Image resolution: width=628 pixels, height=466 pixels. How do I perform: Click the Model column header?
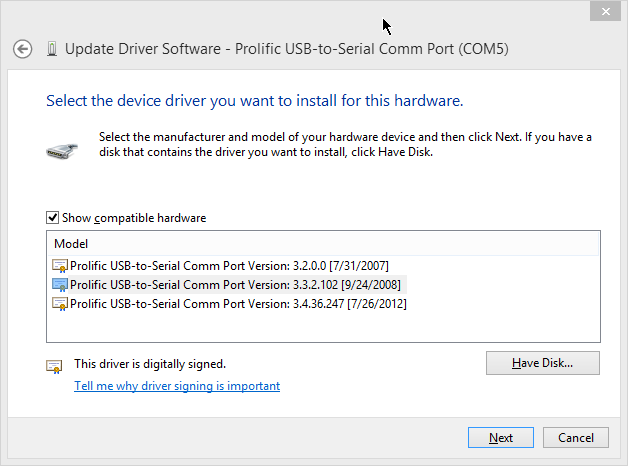[71, 243]
